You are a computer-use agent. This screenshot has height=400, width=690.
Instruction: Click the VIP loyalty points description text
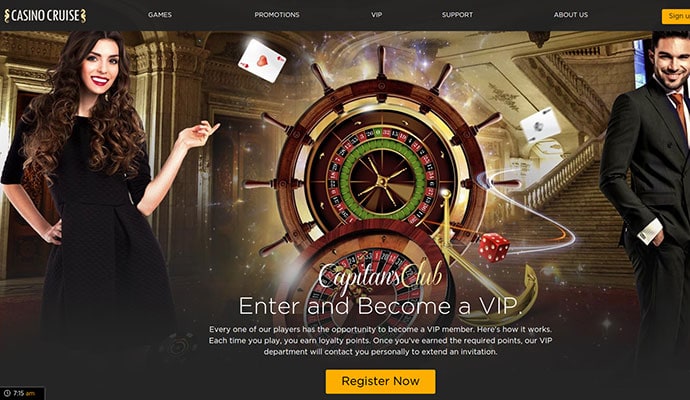pyautogui.click(x=380, y=341)
